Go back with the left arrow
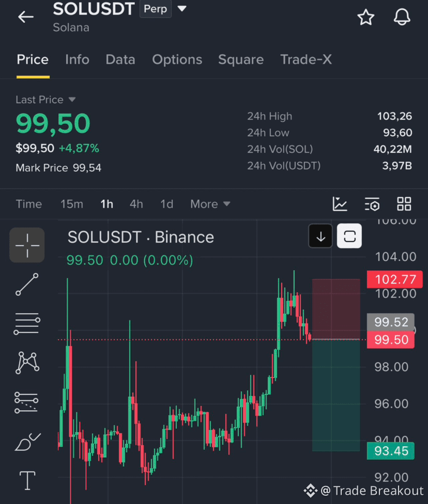 [26, 17]
